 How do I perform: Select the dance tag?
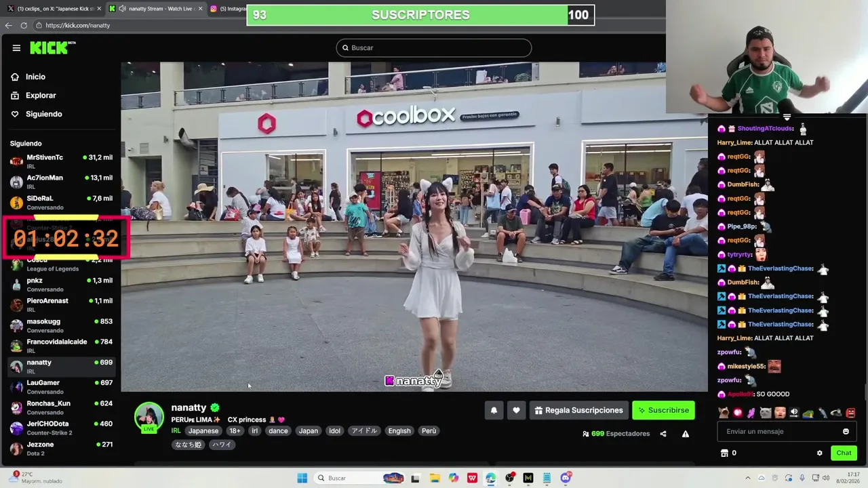point(278,431)
